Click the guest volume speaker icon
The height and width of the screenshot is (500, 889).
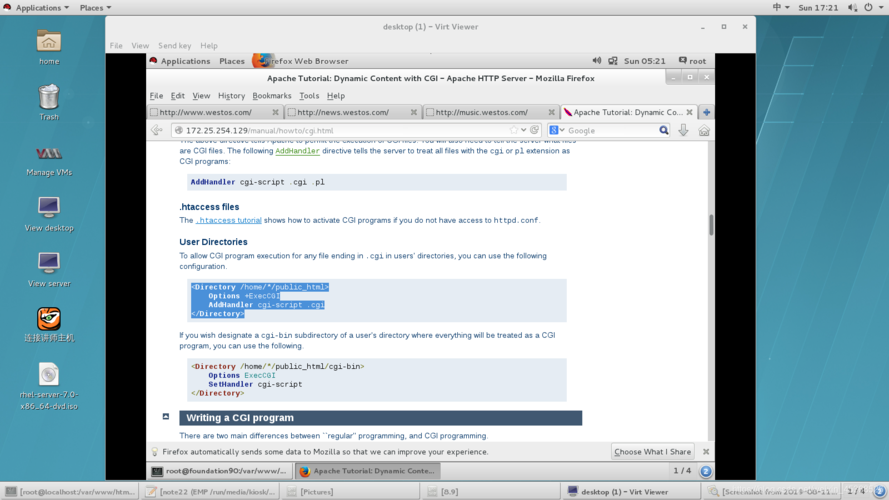point(597,61)
